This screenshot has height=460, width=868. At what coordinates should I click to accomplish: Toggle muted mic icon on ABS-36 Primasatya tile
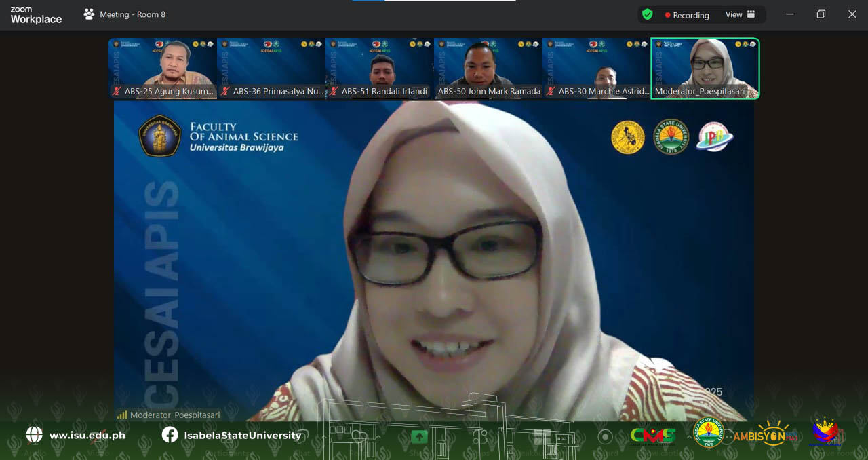point(226,91)
